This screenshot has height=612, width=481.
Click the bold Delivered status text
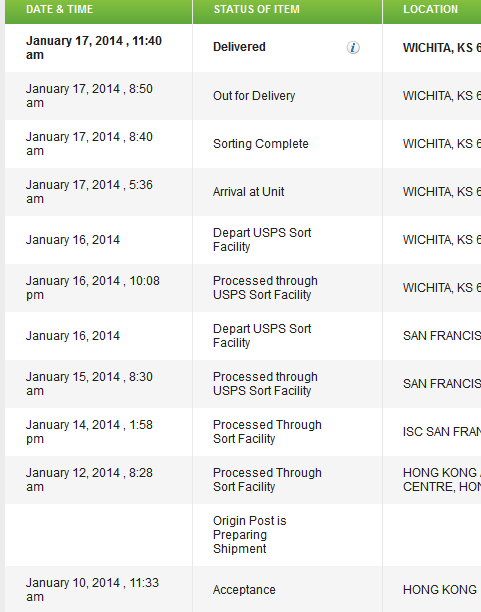(x=239, y=47)
